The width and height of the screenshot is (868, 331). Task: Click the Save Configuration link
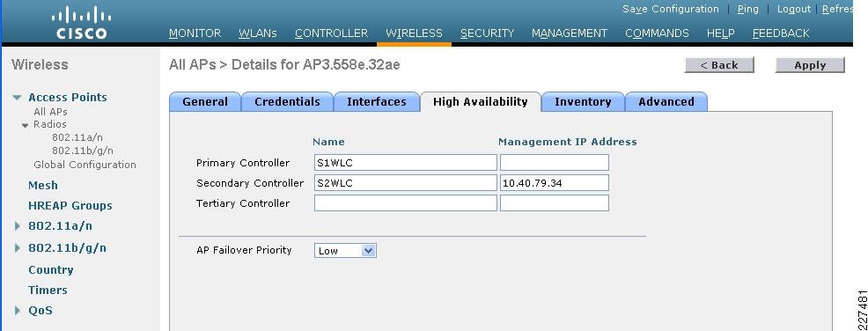click(x=671, y=9)
